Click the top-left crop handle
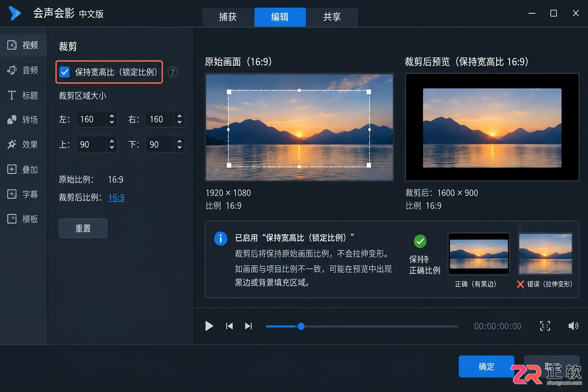This screenshot has height=392, width=588. [229, 92]
